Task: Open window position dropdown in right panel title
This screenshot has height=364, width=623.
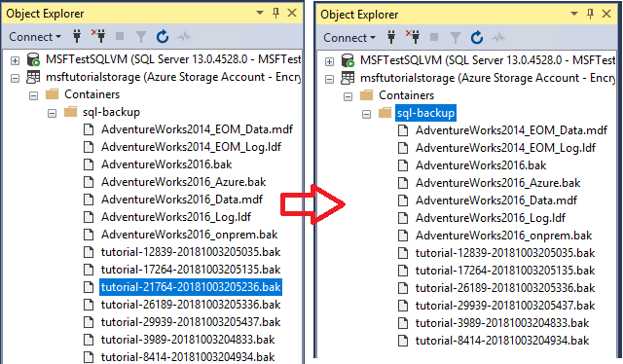Action: tap(574, 14)
